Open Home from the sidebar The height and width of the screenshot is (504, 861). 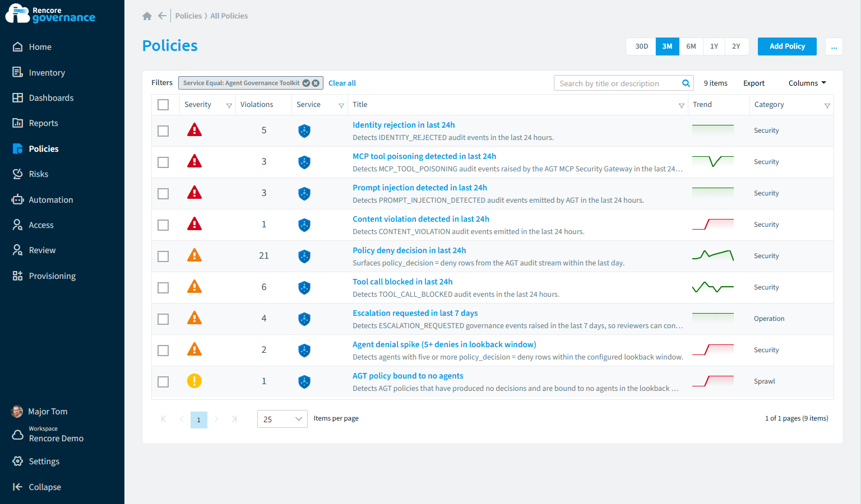pos(40,47)
